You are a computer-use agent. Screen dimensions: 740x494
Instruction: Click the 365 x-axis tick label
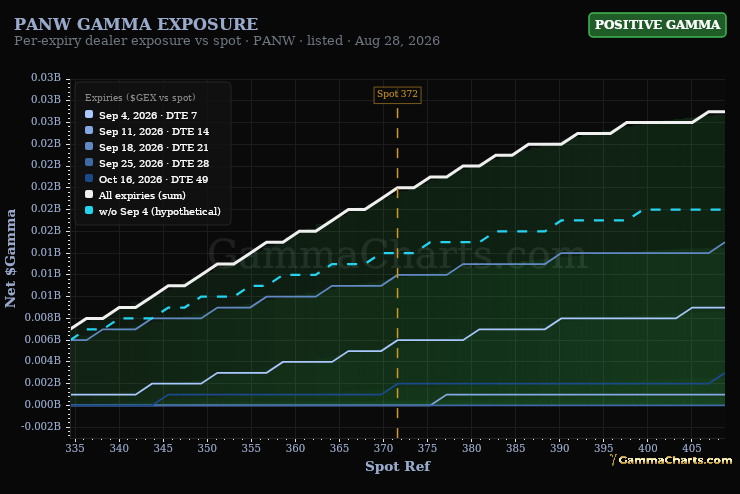pyautogui.click(x=339, y=448)
